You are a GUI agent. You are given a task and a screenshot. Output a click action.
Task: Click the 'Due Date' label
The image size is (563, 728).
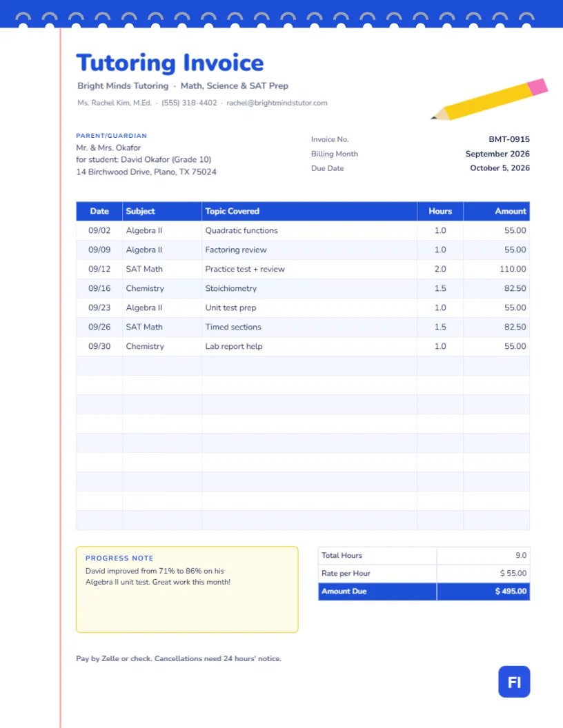point(328,168)
